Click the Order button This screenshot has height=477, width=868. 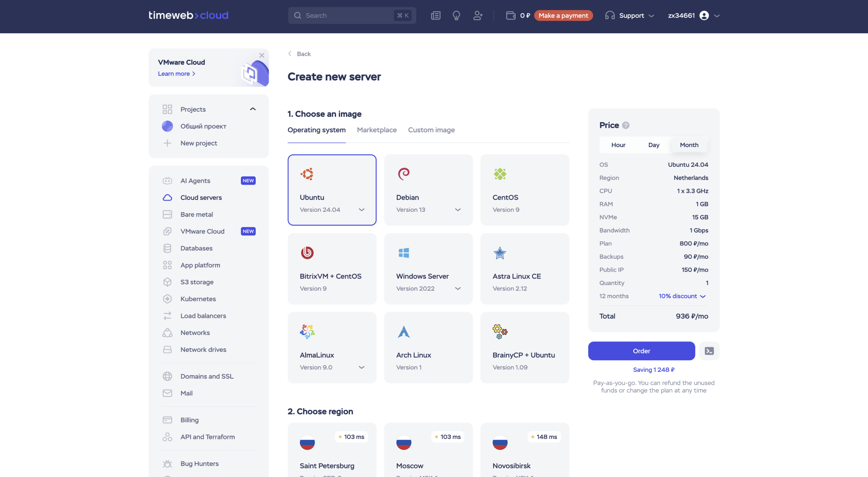[641, 351]
